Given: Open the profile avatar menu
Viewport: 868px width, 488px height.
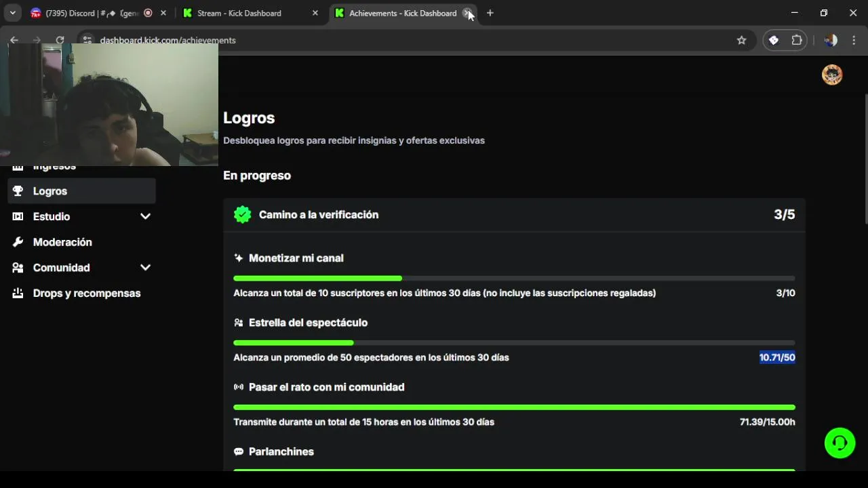Looking at the screenshot, I should click(832, 75).
